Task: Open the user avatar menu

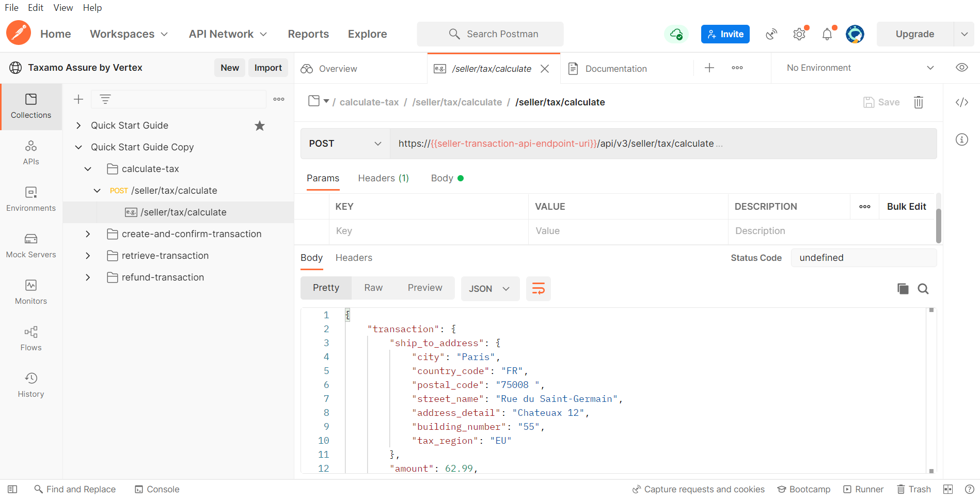Action: (855, 34)
